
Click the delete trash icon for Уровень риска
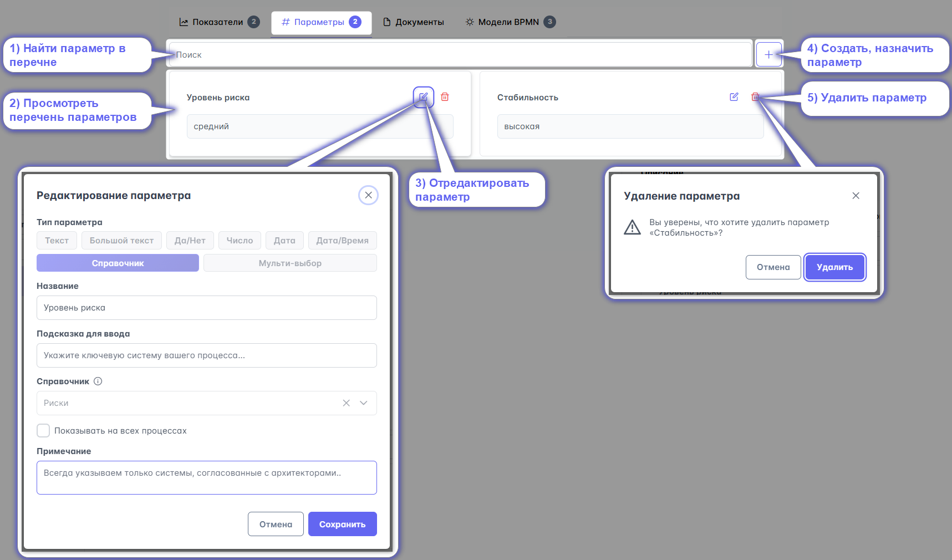click(x=445, y=97)
